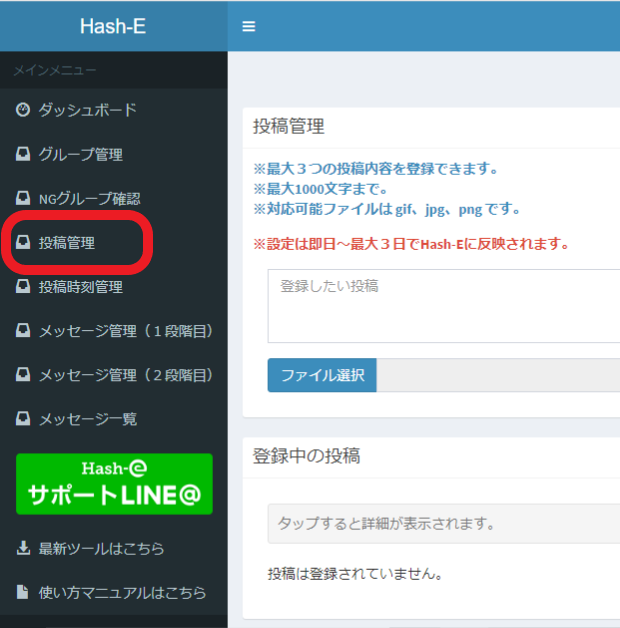
Task: Click the メッセージ管理（1段階目) icon
Action: click(x=23, y=330)
